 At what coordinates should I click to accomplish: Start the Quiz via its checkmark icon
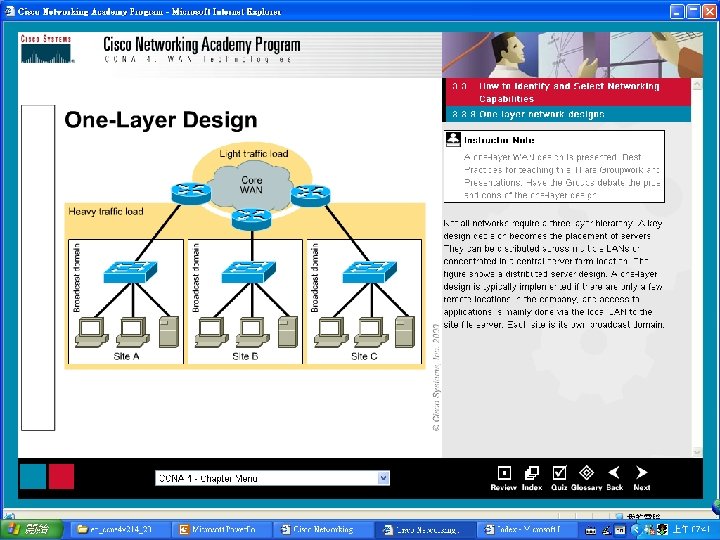point(559,472)
